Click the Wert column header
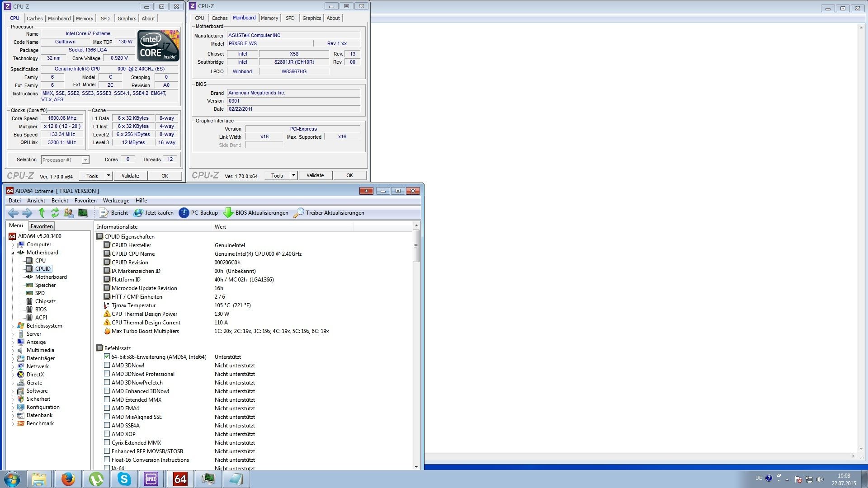The height and width of the screenshot is (488, 868). pos(282,227)
